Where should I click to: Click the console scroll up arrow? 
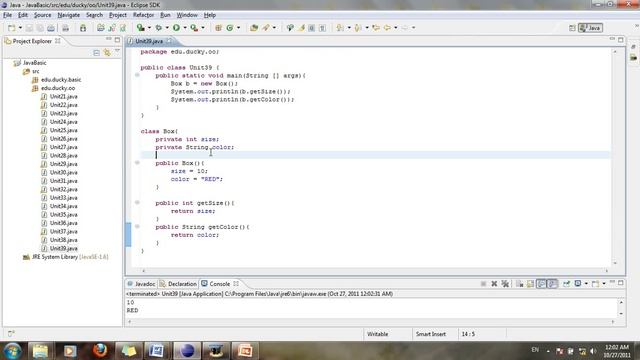click(621, 302)
